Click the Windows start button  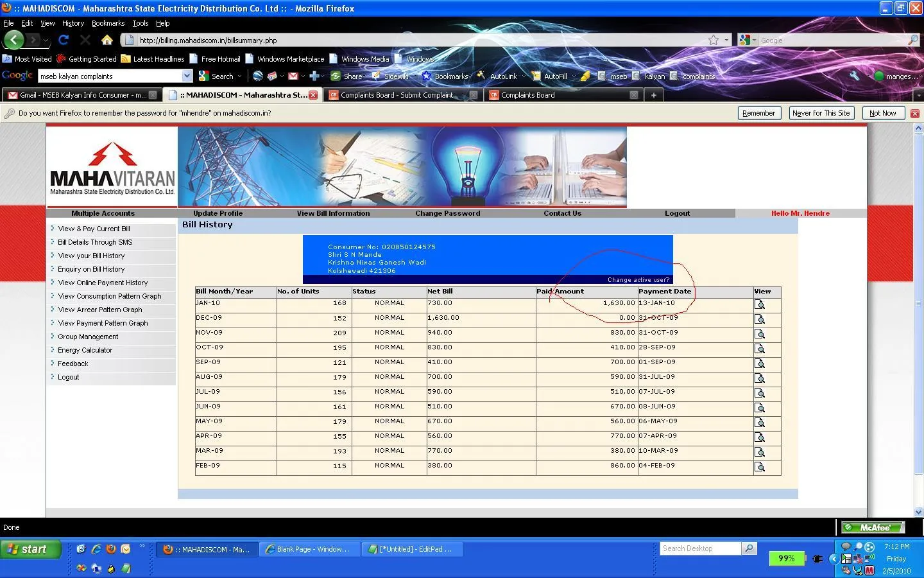30,549
